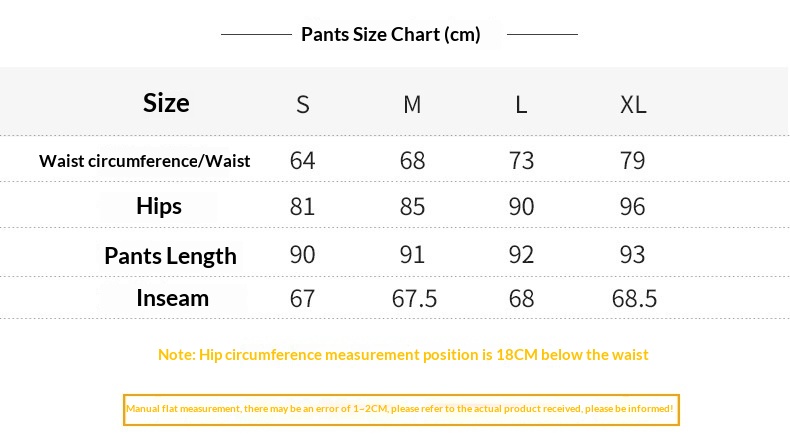This screenshot has height=445, width=790.
Task: Click the Pants Size Chart title
Action: pos(390,35)
